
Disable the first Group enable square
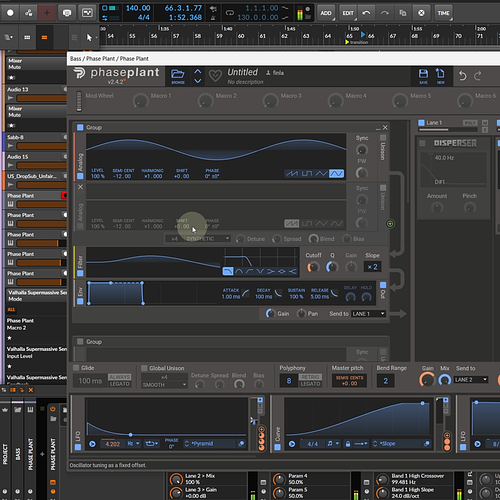coord(80,127)
